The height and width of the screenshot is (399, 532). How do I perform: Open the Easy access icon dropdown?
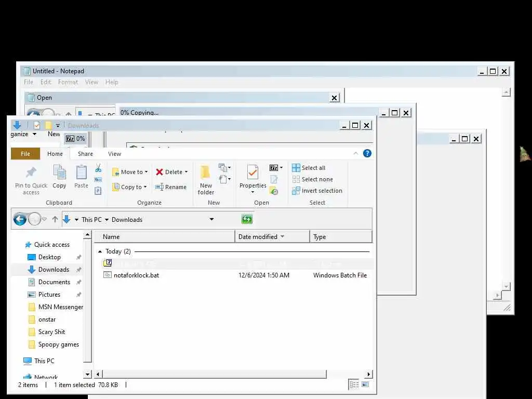click(224, 179)
